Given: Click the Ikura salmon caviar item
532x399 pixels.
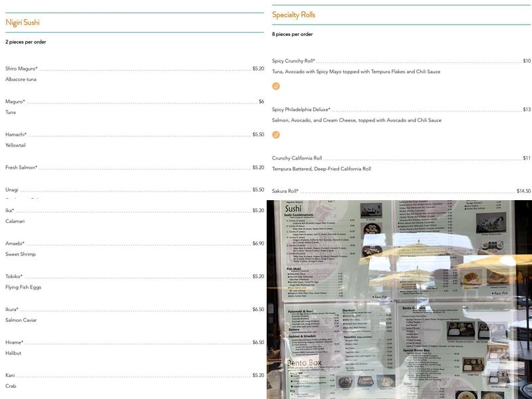Looking at the screenshot, I should [12, 309].
